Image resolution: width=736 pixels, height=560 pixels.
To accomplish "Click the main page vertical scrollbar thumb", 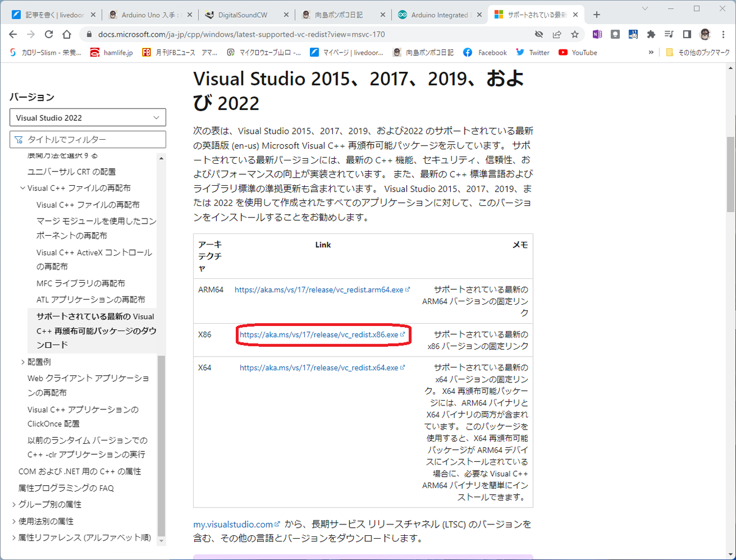I will (x=731, y=175).
